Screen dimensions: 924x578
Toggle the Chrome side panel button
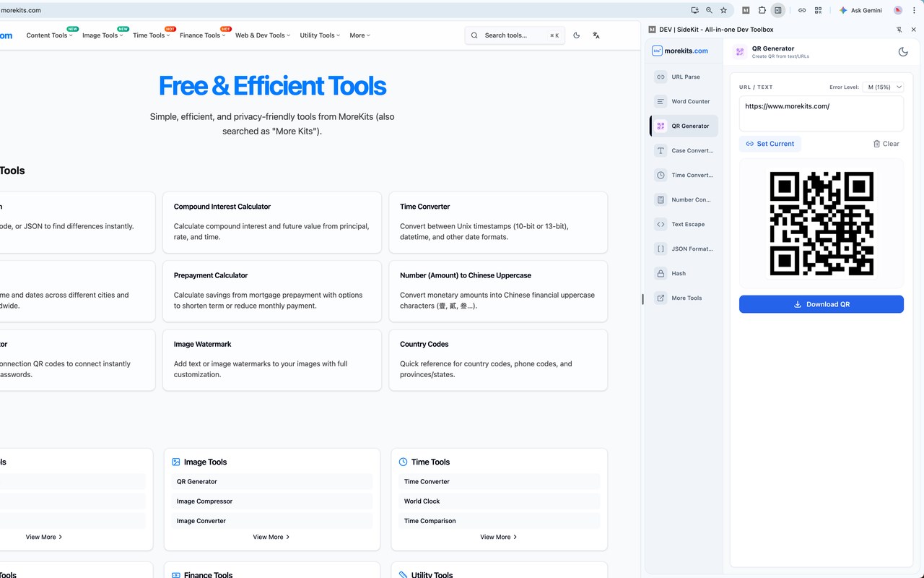click(777, 10)
